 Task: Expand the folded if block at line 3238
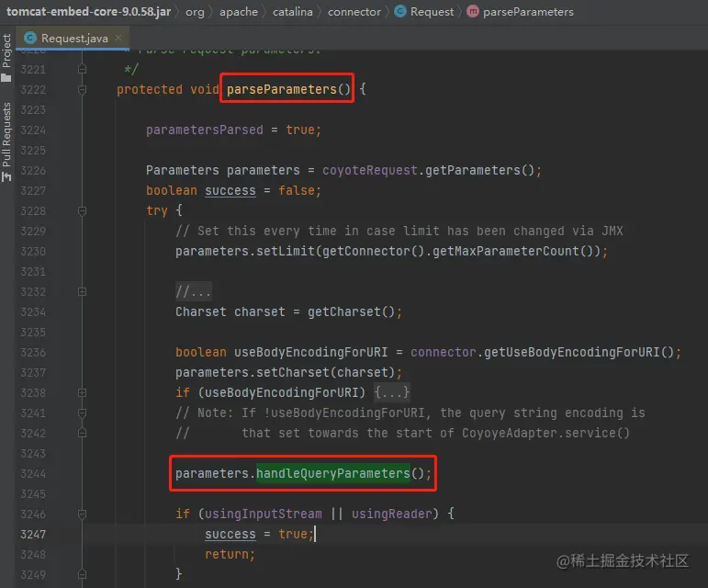(82, 392)
